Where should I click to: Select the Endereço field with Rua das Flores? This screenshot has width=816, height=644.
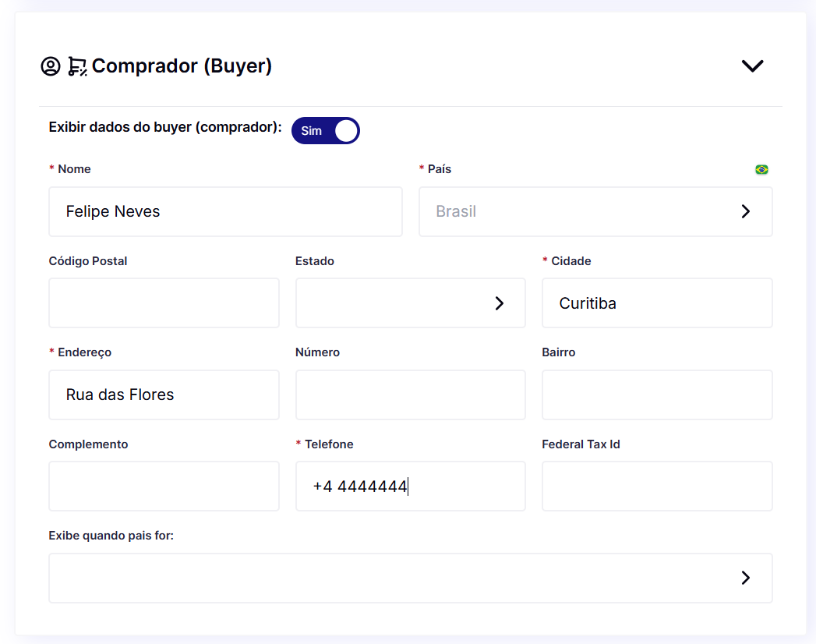(164, 395)
